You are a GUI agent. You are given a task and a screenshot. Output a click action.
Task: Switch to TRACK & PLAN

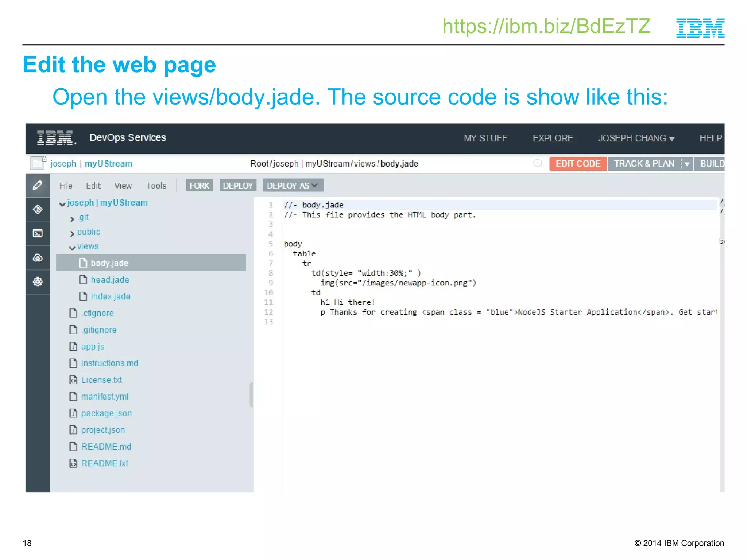644,164
